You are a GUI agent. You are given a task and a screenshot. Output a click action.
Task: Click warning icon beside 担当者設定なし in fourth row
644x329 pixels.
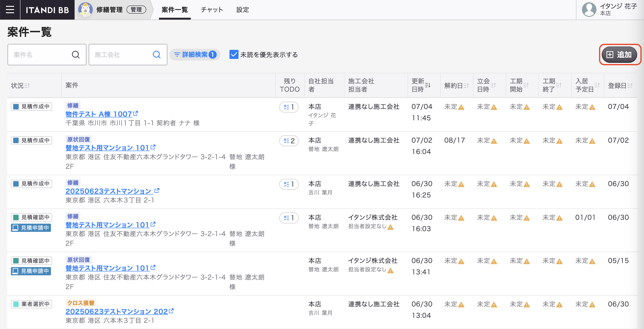390,227
